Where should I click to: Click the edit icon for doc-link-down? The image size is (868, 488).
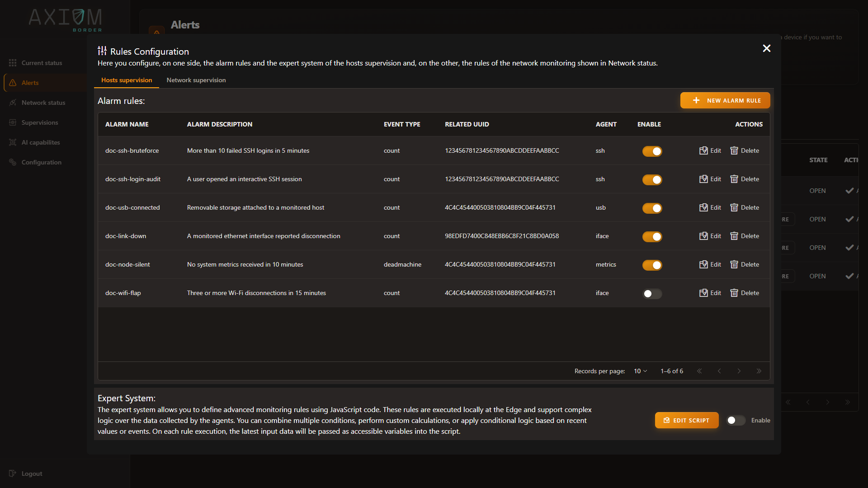[703, 236]
